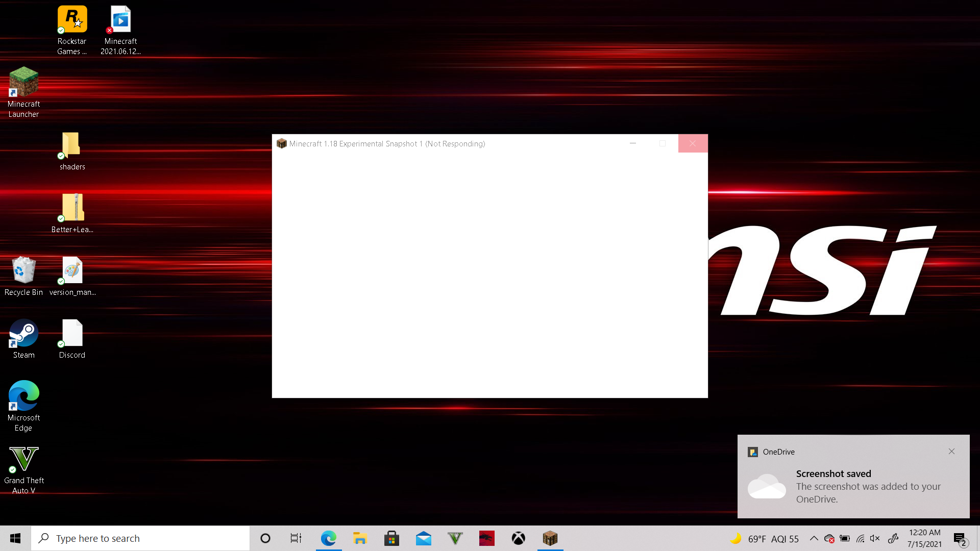Open the Xbox app from taskbar
Screen dimensions: 980x551
[x=518, y=538]
